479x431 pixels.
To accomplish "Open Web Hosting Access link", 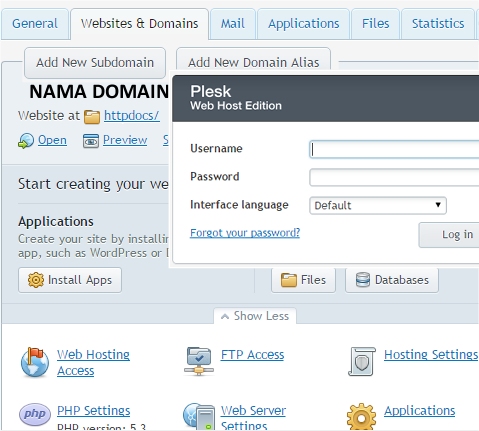I will tap(93, 363).
